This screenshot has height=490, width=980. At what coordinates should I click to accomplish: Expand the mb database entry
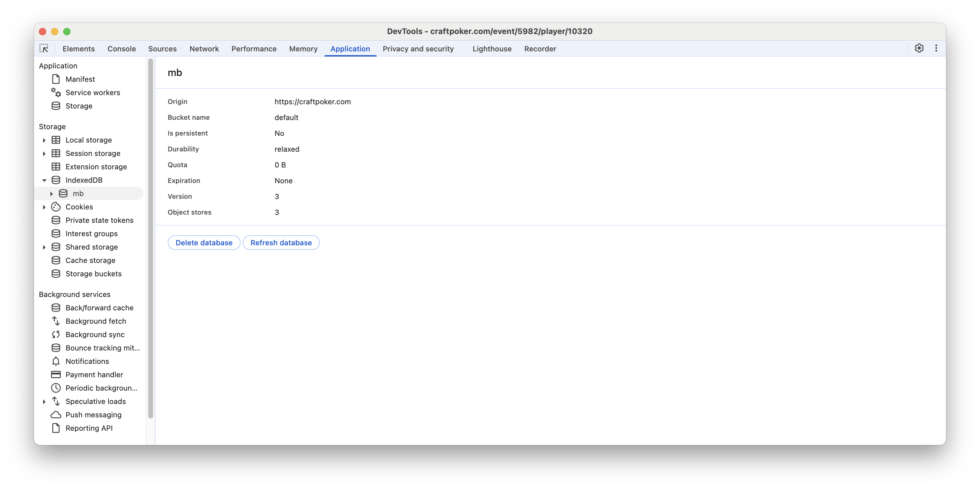point(51,193)
